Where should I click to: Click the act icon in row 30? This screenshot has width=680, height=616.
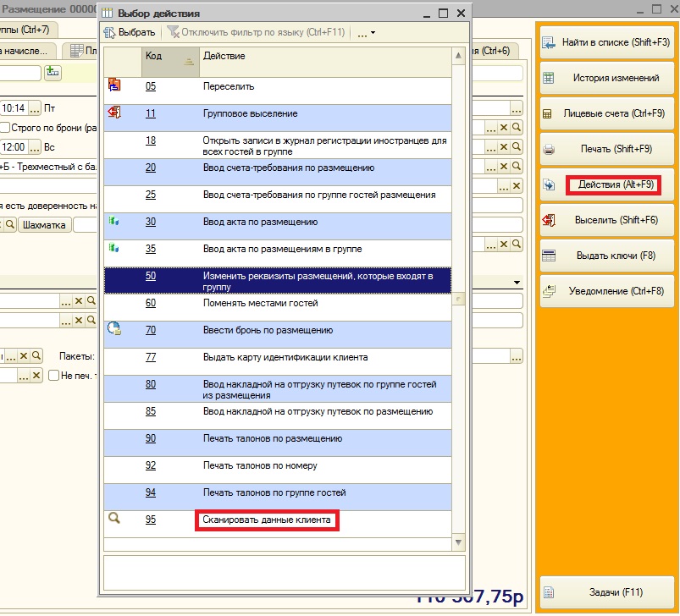point(113,221)
